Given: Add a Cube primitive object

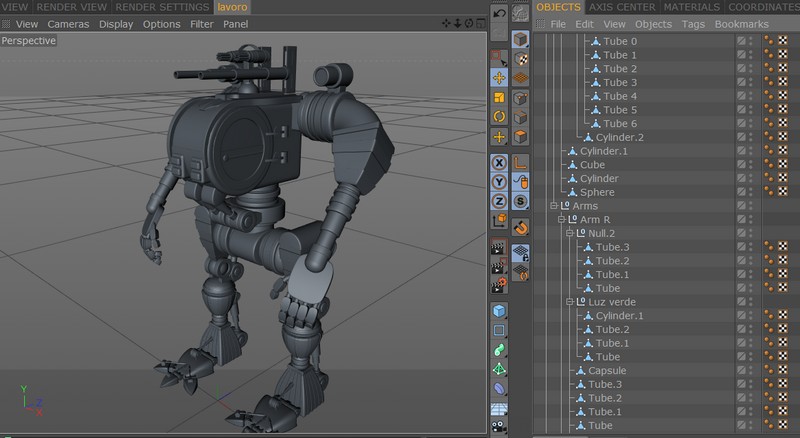Looking at the screenshot, I should coord(498,311).
